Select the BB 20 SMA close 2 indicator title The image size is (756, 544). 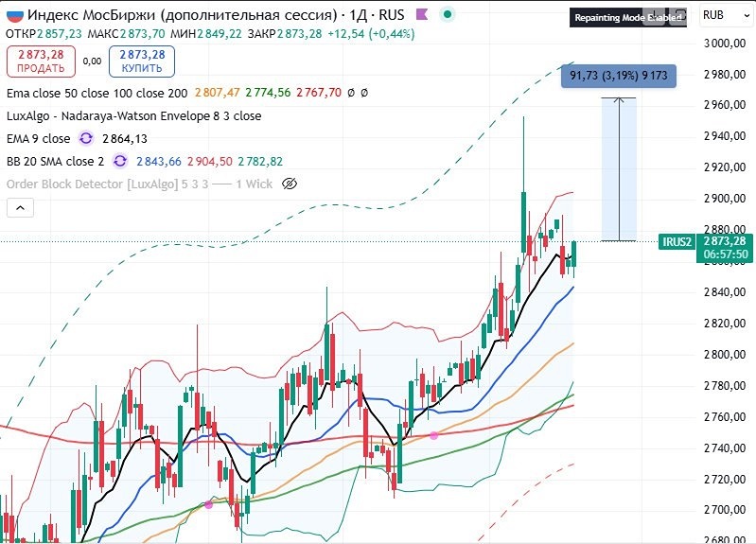click(56, 162)
